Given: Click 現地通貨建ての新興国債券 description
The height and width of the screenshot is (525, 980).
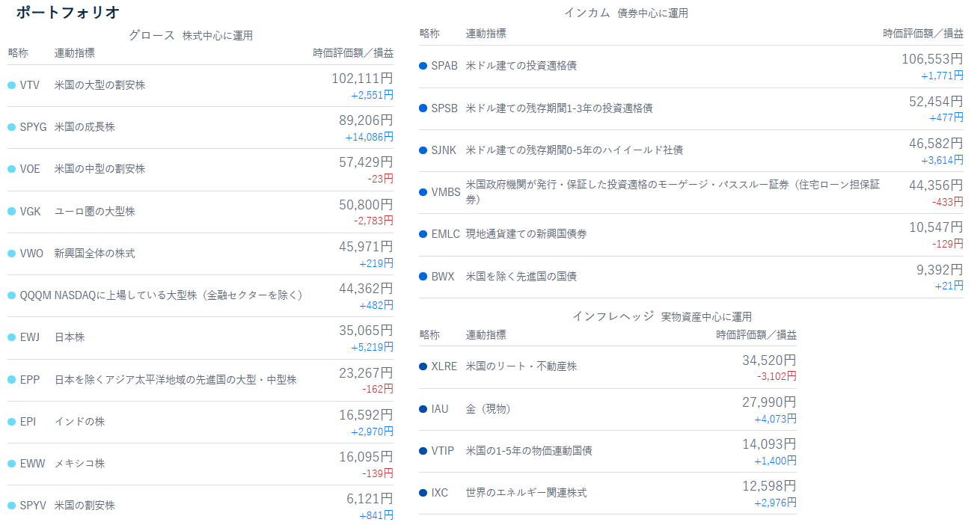Looking at the screenshot, I should click(527, 234).
